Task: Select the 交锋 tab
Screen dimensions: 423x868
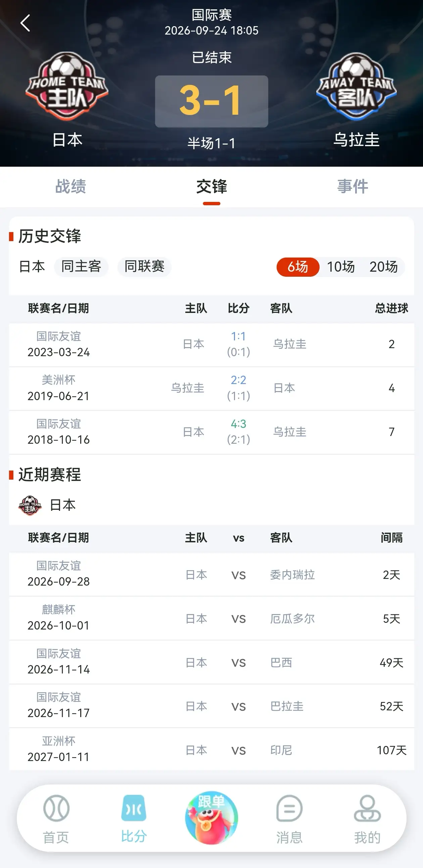Action: click(211, 186)
